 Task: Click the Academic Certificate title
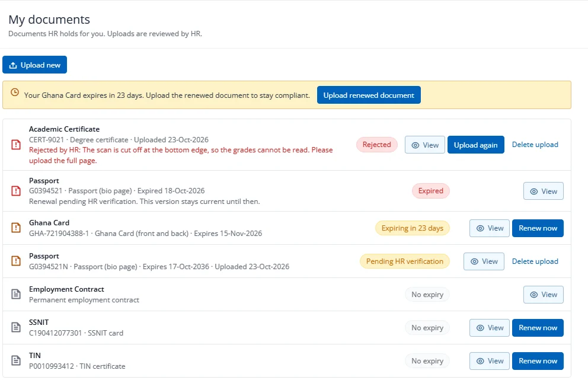(64, 129)
